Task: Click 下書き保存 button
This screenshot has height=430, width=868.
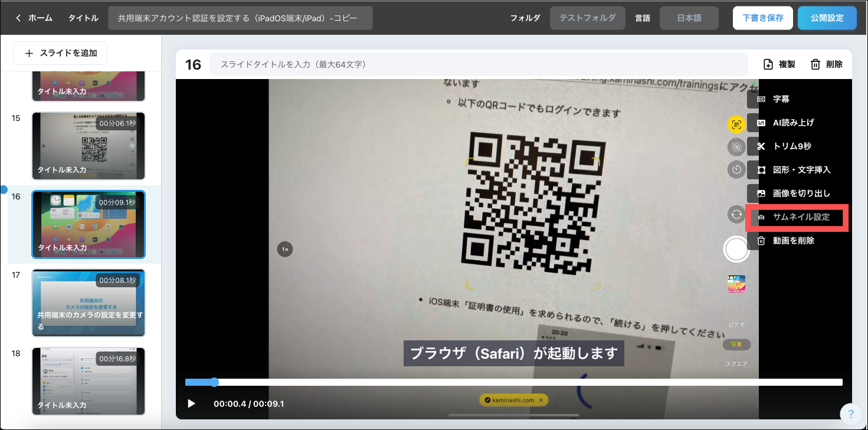Action: (x=762, y=18)
